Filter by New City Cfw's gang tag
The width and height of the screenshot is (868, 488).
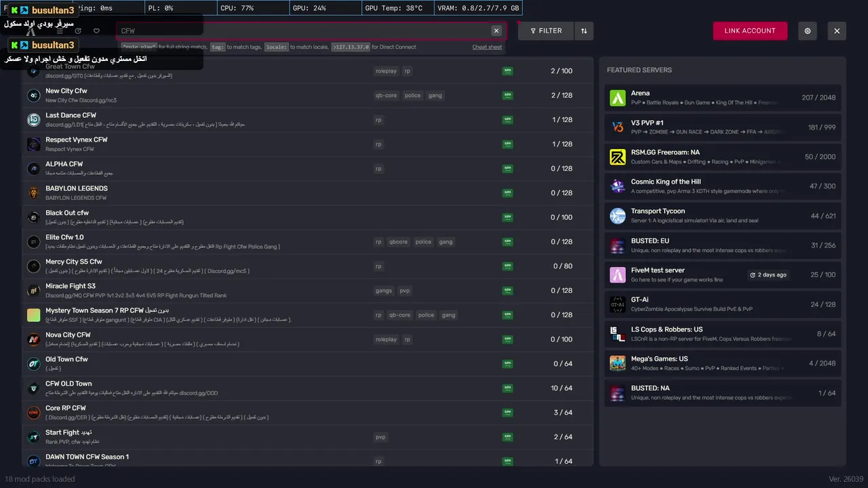[435, 96]
